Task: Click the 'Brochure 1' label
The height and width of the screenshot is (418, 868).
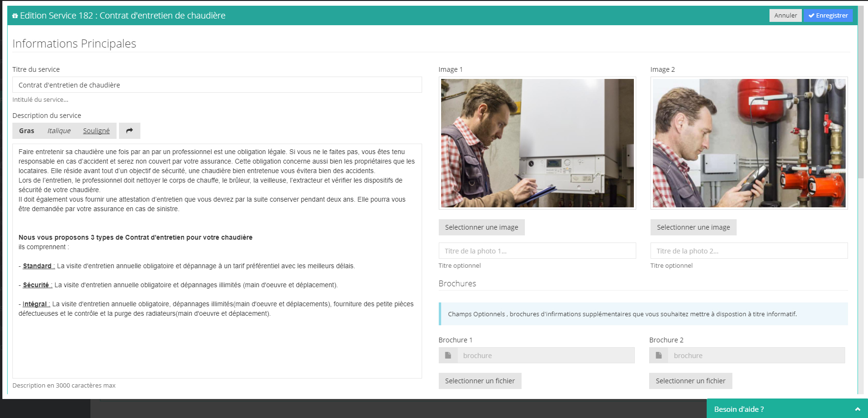Action: pyautogui.click(x=455, y=340)
